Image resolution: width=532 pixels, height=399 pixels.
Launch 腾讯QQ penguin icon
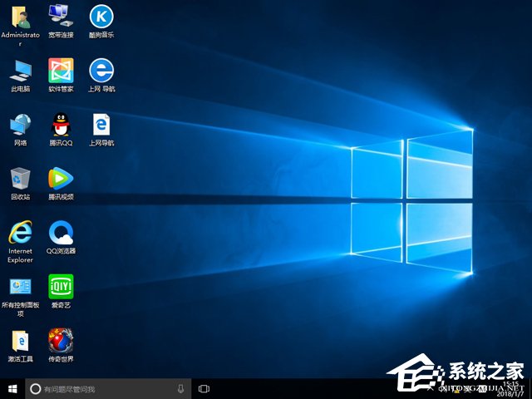pos(61,125)
